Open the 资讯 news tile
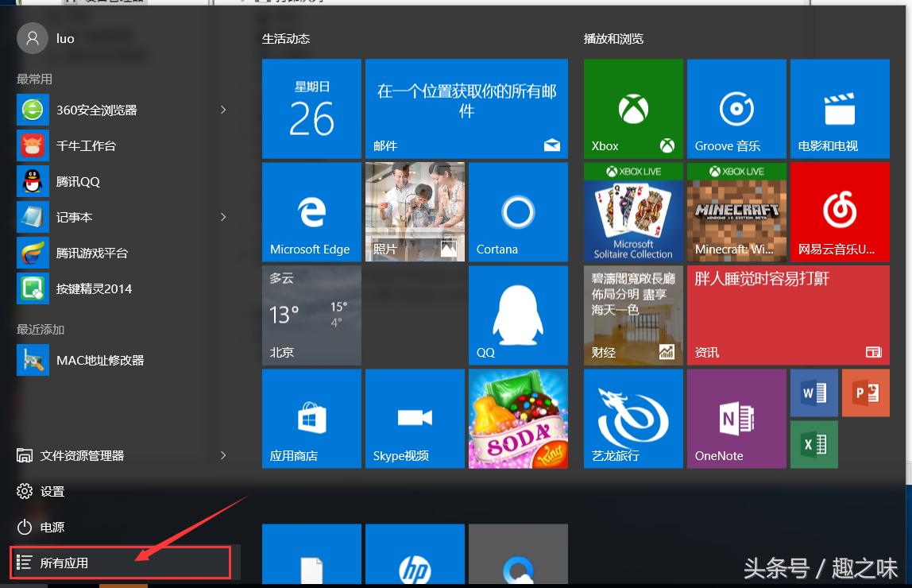 tap(788, 315)
